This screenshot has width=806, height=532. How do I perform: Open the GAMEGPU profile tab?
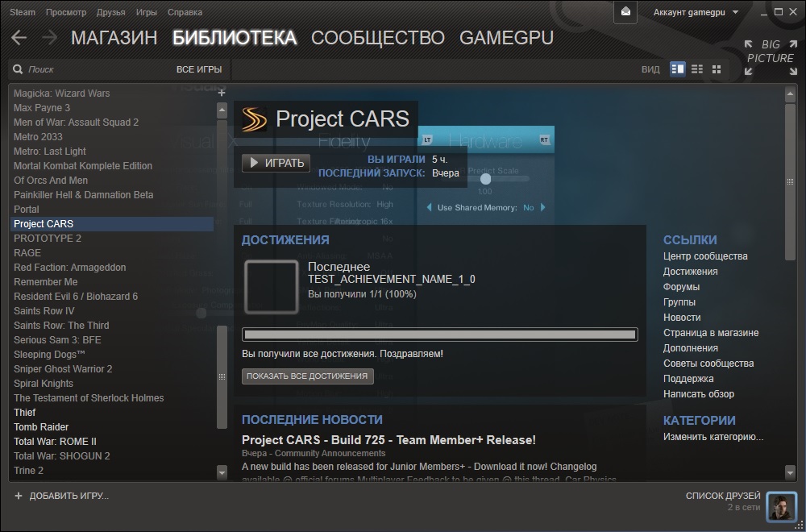pos(506,38)
